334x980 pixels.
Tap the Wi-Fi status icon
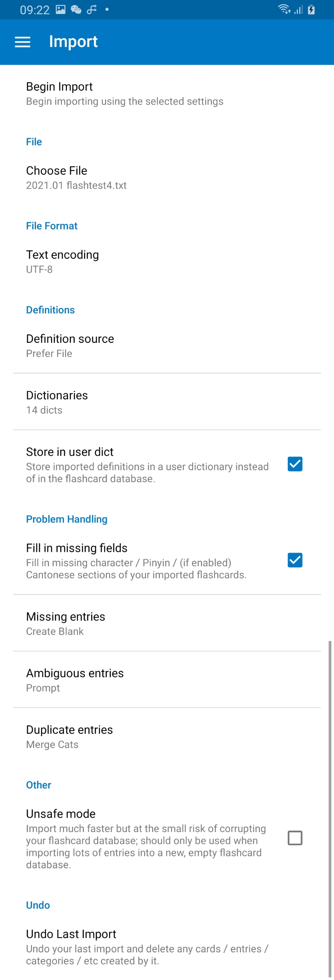tap(284, 9)
